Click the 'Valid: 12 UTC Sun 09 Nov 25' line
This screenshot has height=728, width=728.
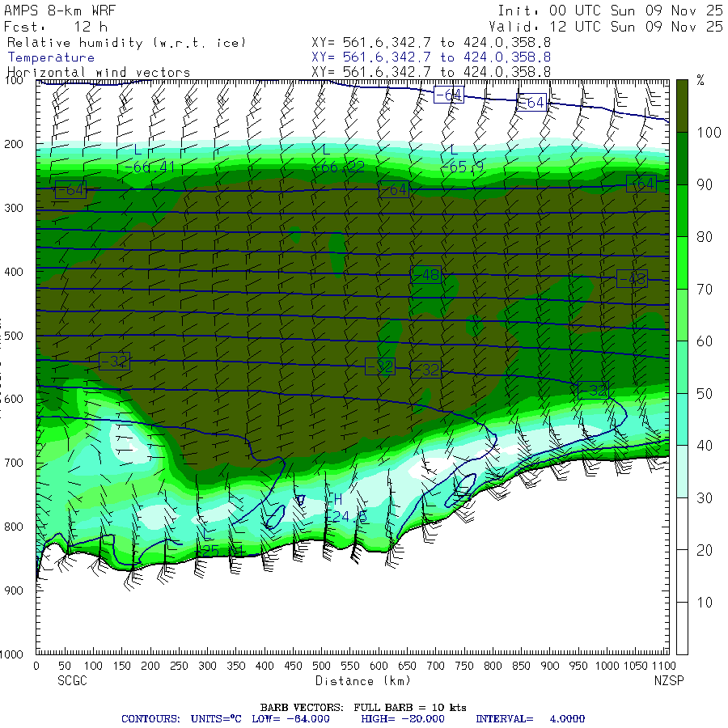click(605, 27)
